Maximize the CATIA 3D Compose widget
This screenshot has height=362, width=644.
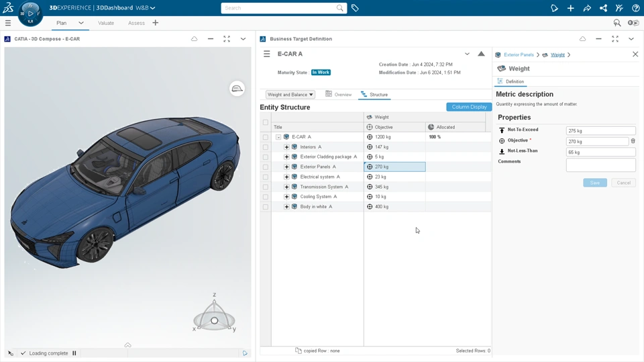[227, 39]
